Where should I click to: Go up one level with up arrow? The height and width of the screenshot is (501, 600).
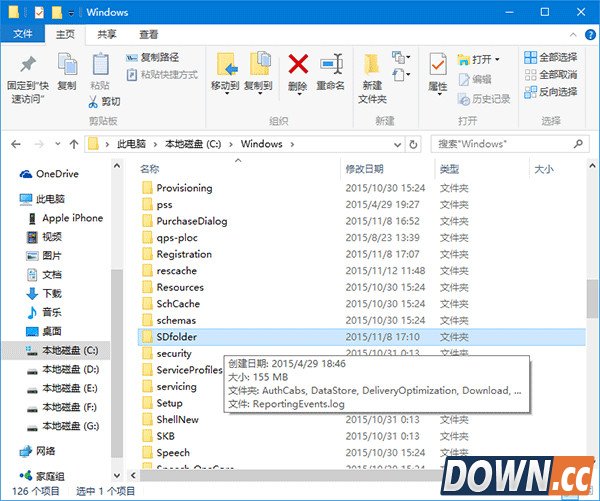pos(74,144)
